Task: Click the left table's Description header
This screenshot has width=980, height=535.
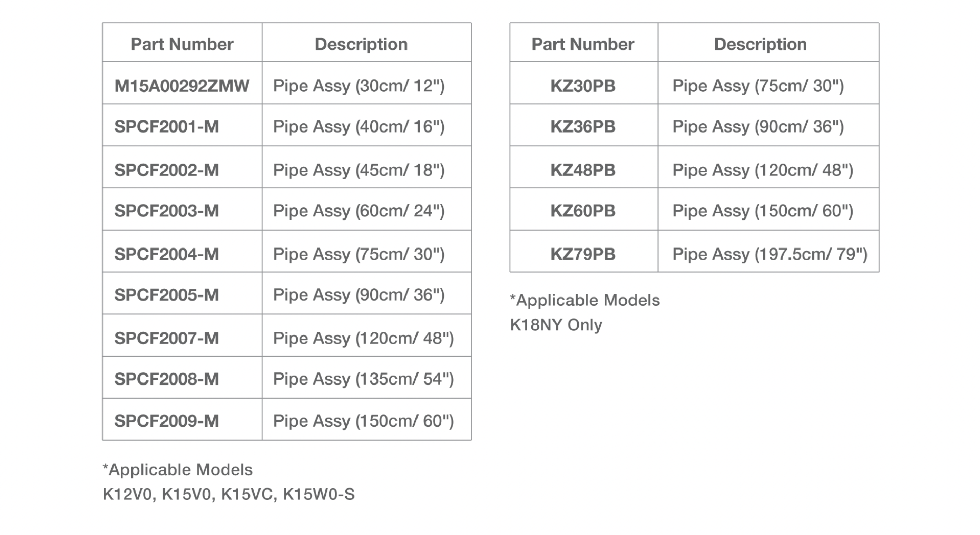Action: pyautogui.click(x=361, y=44)
